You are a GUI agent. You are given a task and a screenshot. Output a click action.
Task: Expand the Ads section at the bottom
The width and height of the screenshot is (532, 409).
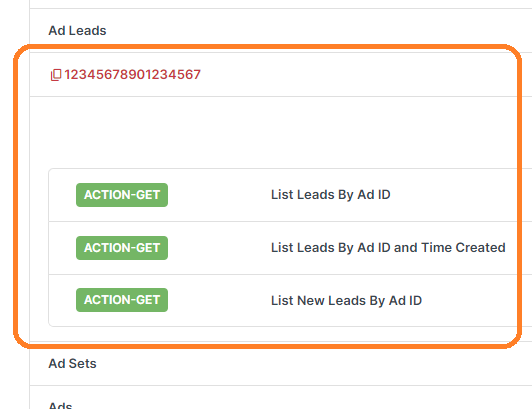pos(60,405)
